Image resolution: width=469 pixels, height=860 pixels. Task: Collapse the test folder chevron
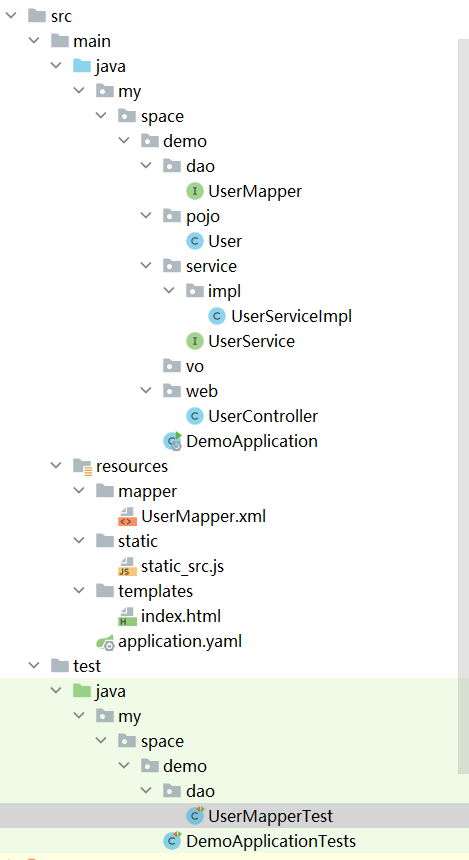click(34, 665)
